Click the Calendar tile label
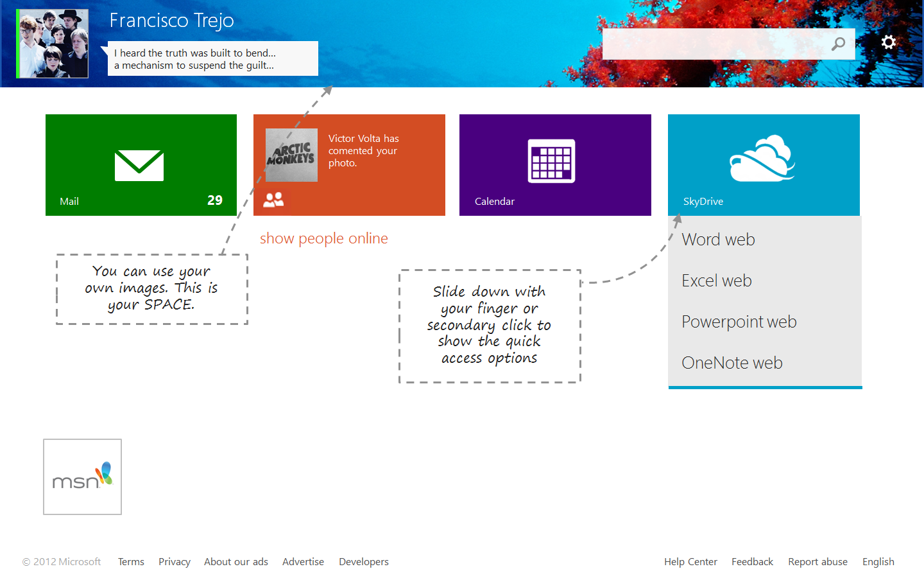924x578 pixels. coord(495,202)
